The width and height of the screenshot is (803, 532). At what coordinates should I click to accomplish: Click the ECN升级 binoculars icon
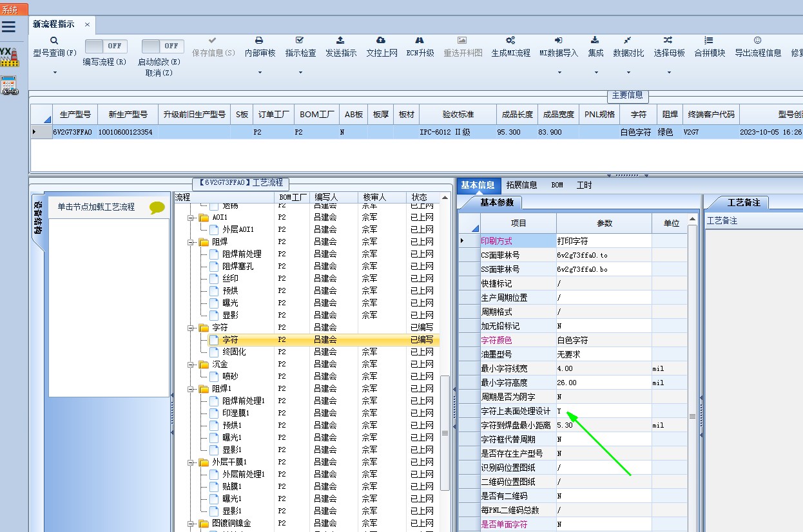point(420,40)
